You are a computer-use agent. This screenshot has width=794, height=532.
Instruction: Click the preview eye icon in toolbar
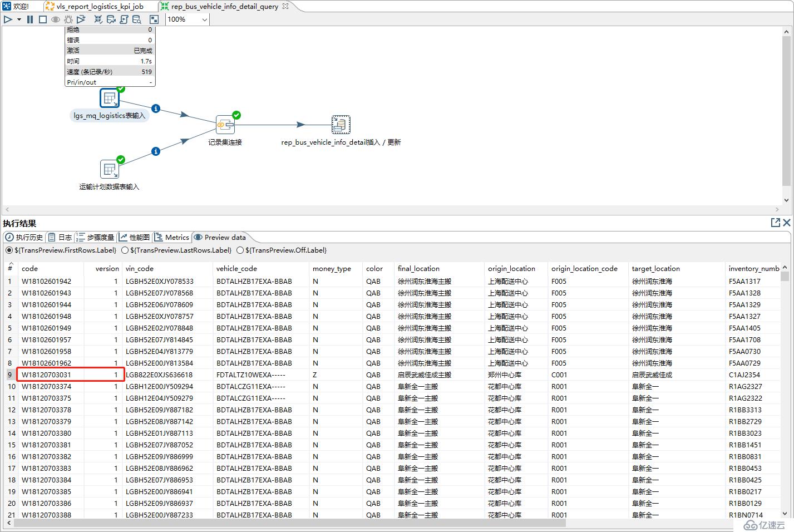(x=56, y=19)
